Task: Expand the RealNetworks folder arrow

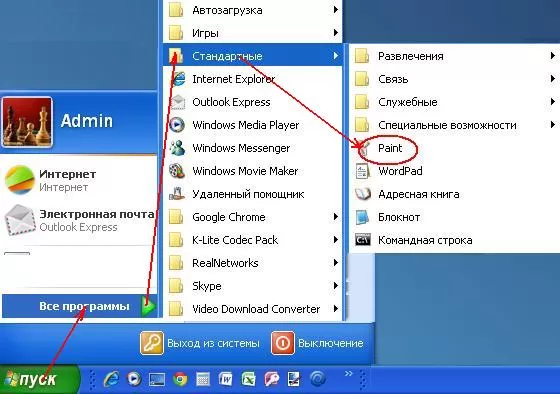Action: (x=335, y=263)
